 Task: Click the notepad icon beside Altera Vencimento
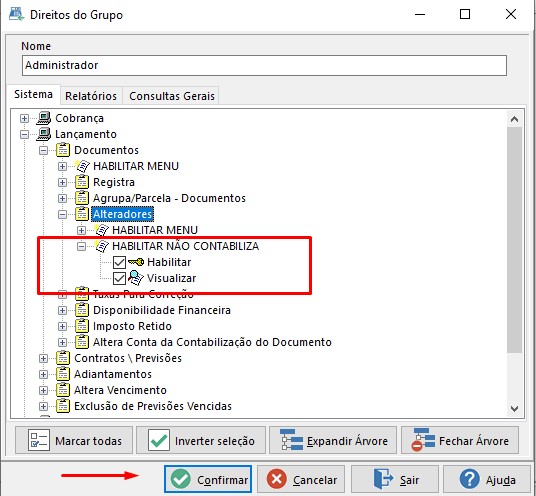tap(63, 390)
